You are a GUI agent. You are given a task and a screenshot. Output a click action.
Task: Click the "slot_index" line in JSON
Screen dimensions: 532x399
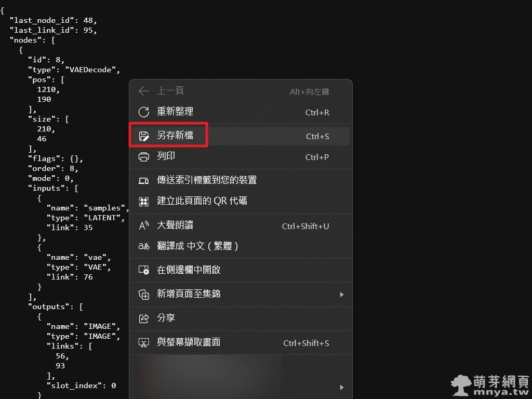pyautogui.click(x=81, y=385)
